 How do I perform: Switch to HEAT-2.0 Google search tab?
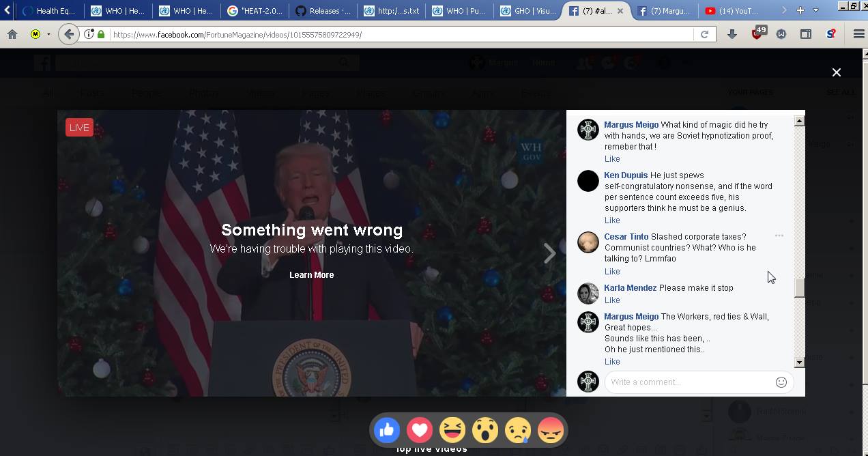click(254, 11)
